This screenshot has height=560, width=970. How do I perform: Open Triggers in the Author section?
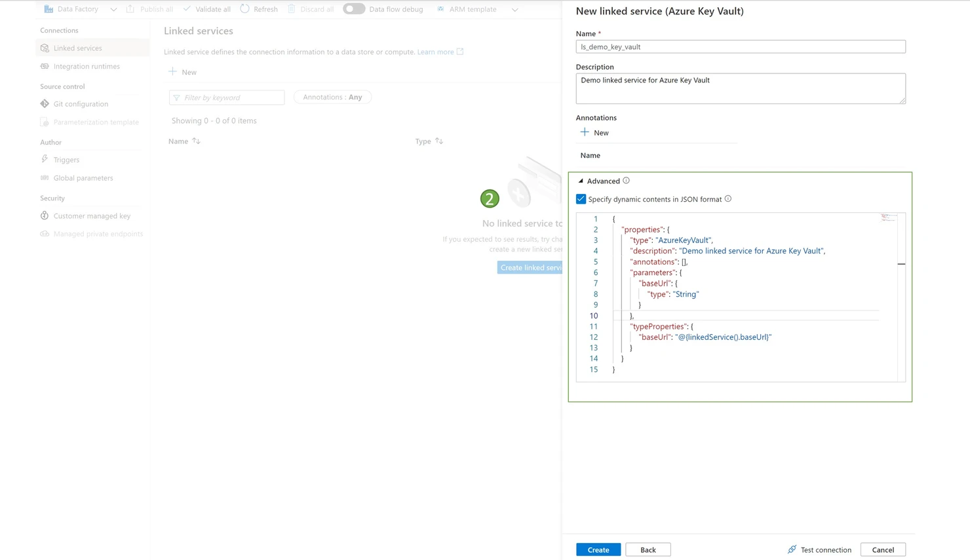66,160
